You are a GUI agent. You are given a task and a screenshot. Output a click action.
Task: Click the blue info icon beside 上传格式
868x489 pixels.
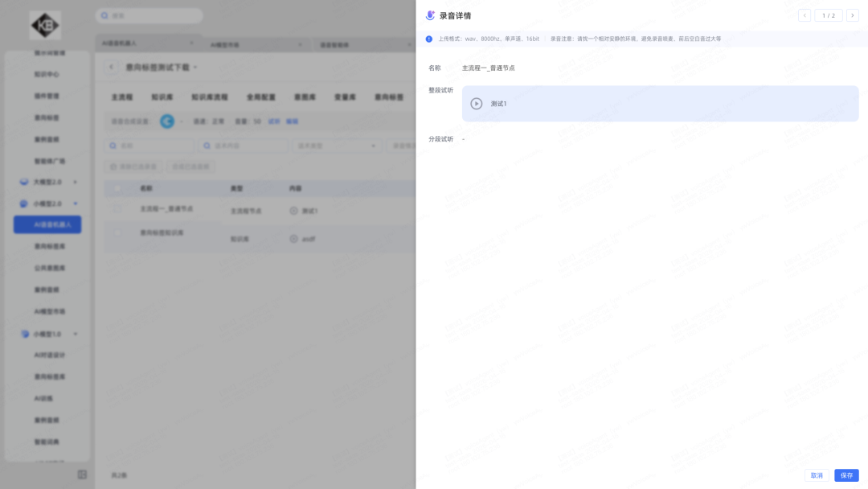click(x=429, y=39)
